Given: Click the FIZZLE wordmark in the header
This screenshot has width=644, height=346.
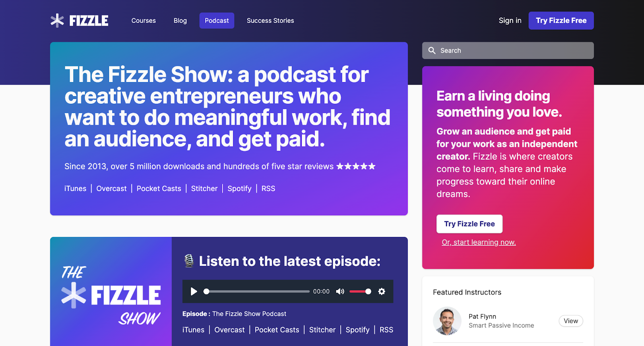Looking at the screenshot, I should tap(89, 21).
